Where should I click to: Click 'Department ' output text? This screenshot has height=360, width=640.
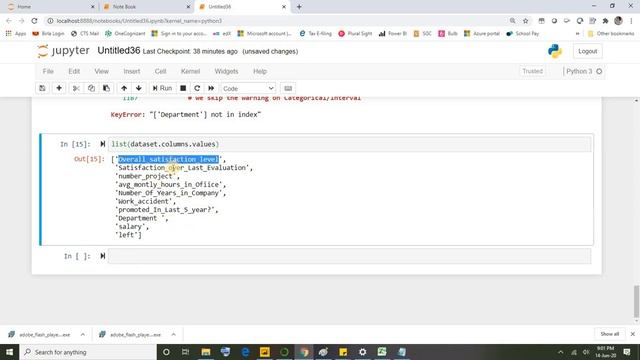(x=140, y=218)
